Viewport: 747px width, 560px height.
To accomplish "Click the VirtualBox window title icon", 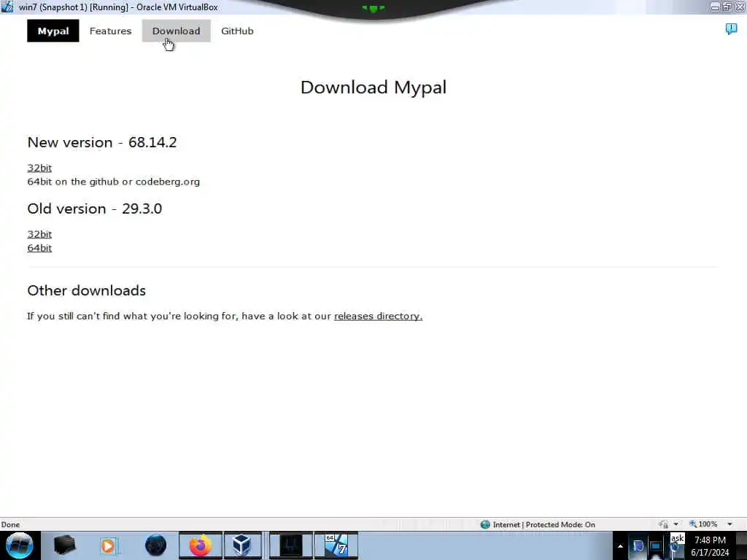I will [7, 7].
